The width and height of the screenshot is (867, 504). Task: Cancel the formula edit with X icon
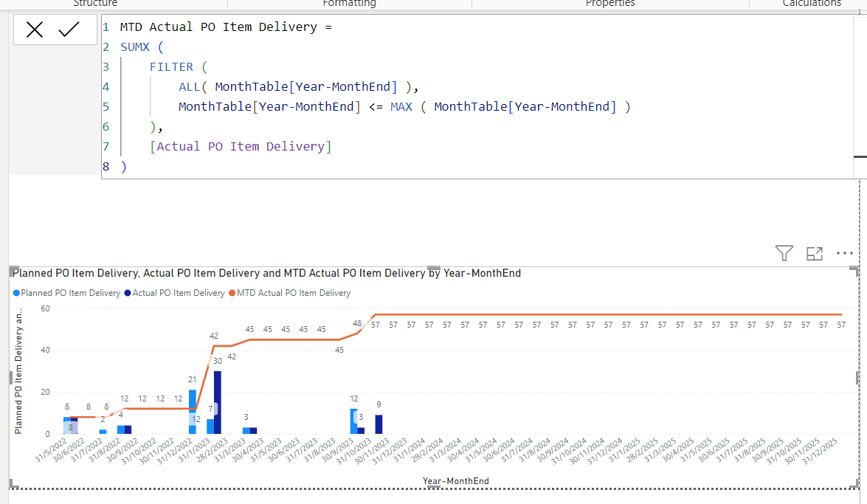point(34,30)
